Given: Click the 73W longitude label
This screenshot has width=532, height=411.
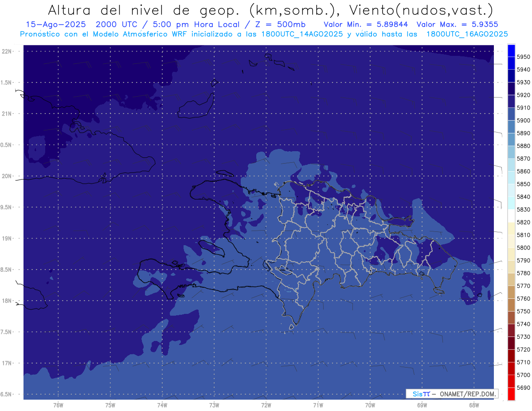Looking at the screenshot, I should [214, 405].
